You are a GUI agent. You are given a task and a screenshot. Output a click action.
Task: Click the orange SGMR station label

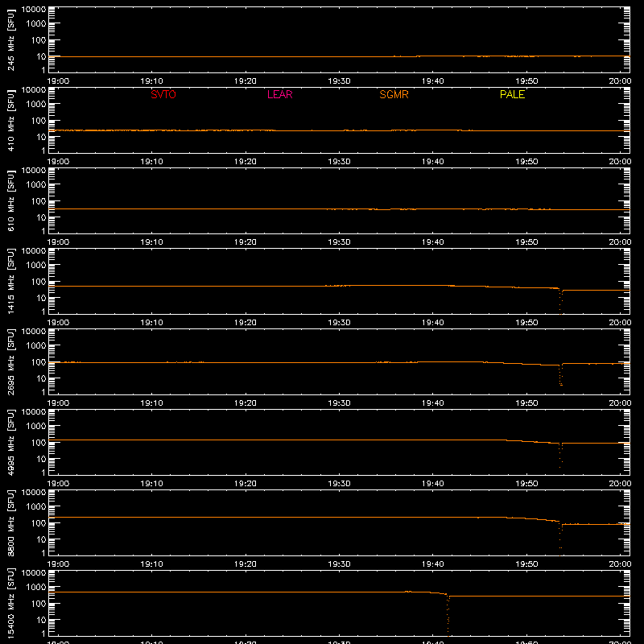coord(394,94)
